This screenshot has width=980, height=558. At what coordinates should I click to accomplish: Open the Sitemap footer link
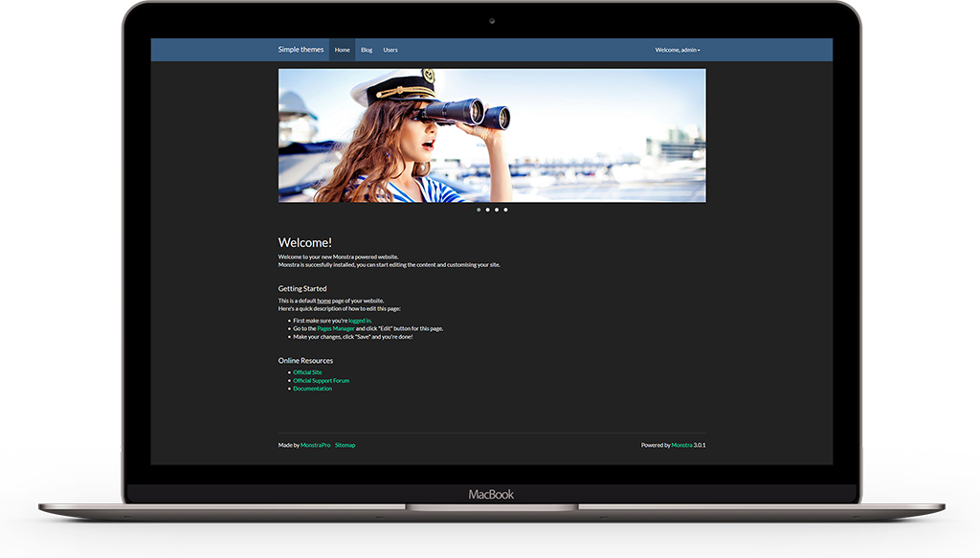[x=345, y=445]
